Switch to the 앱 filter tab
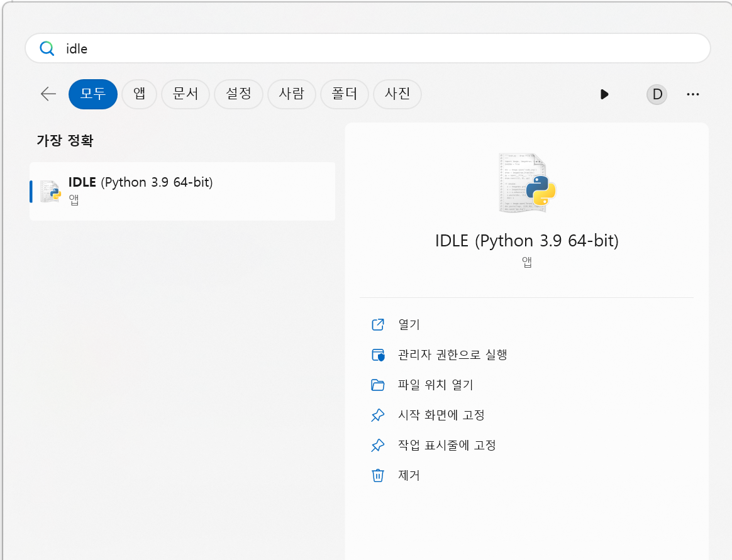This screenshot has height=560, width=732. (139, 94)
